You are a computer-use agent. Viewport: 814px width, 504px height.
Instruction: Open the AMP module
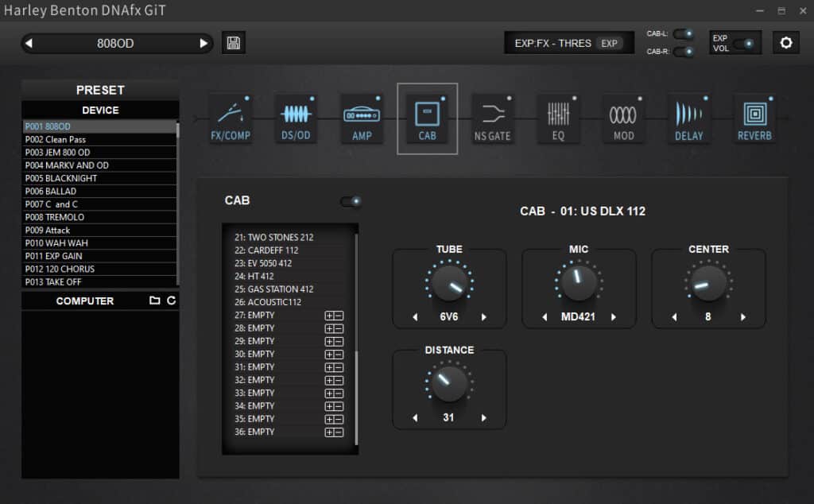362,119
